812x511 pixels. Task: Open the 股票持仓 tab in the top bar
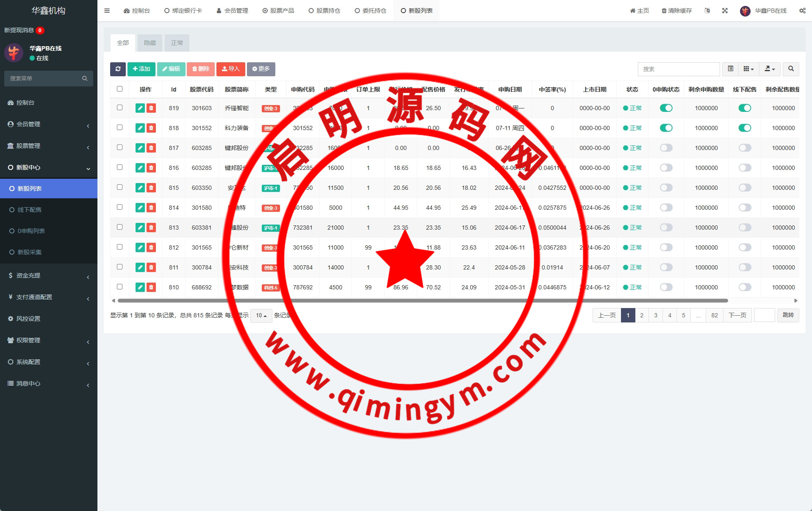(x=324, y=11)
